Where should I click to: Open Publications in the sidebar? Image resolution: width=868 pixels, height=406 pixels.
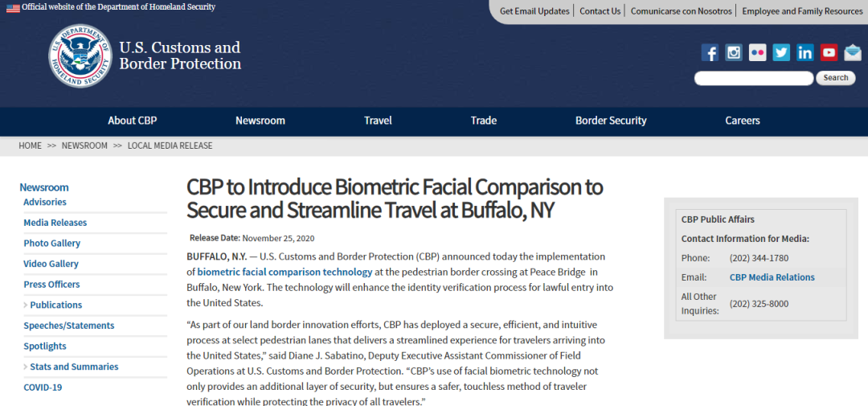pyautogui.click(x=56, y=305)
